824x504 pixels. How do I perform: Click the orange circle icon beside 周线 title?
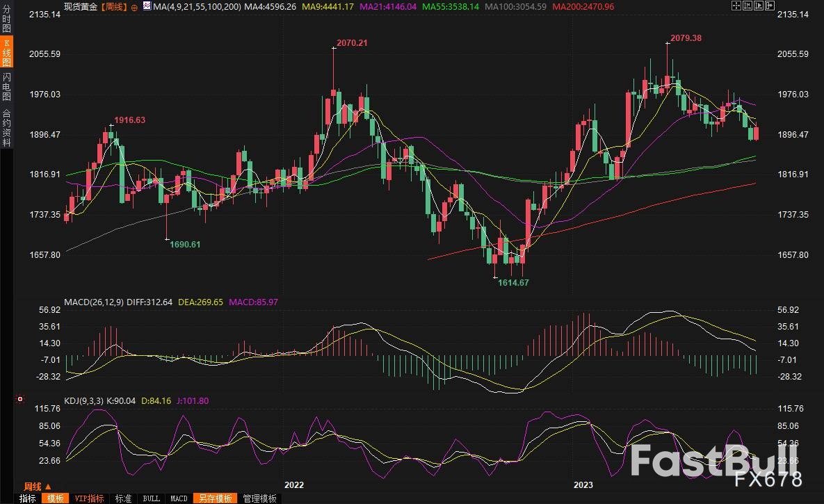click(x=134, y=6)
